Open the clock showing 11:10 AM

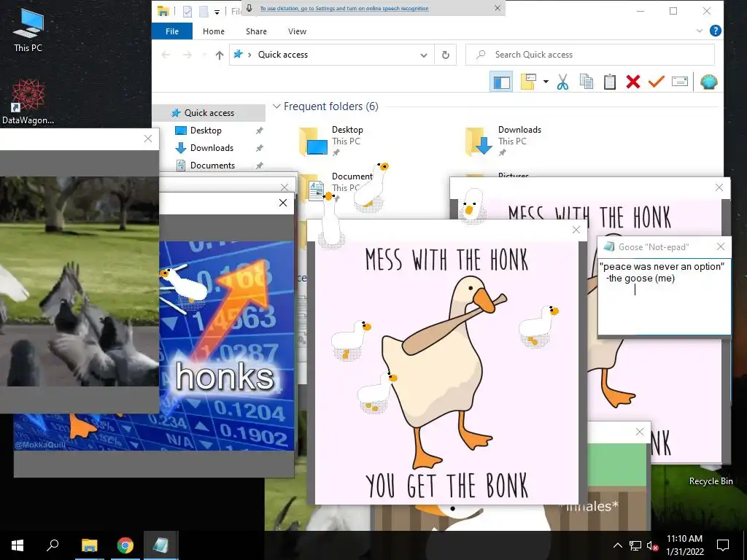[x=684, y=545]
